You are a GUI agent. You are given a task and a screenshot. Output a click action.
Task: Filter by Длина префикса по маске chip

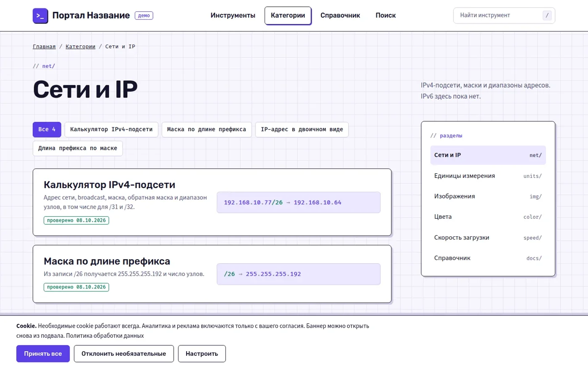click(x=78, y=148)
